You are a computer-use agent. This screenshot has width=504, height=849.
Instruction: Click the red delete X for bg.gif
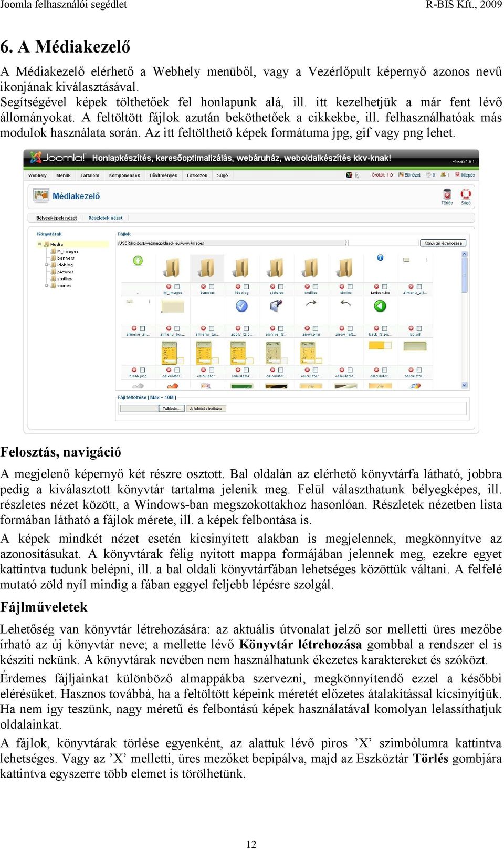pos(411,328)
